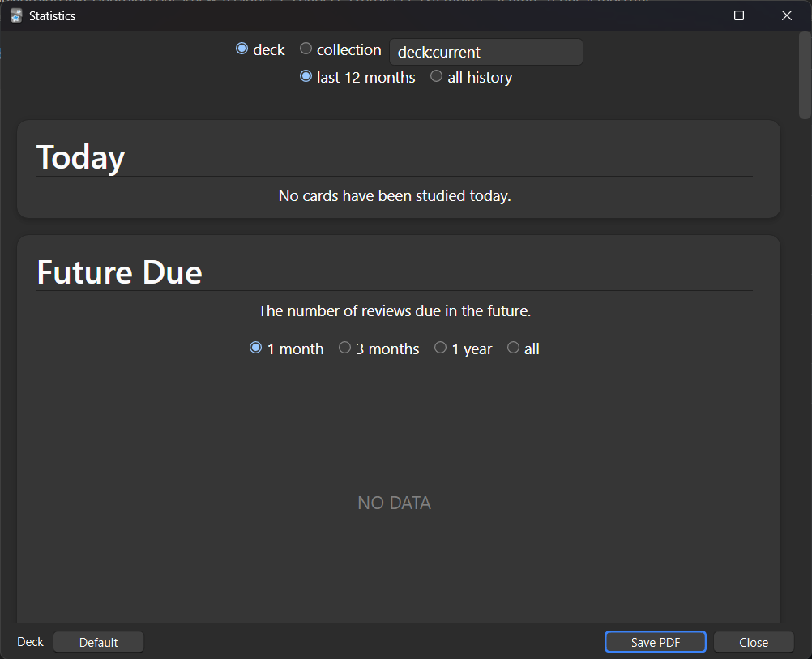Image resolution: width=812 pixels, height=659 pixels.
Task: Click the "Today" section heading
Action: 80,156
